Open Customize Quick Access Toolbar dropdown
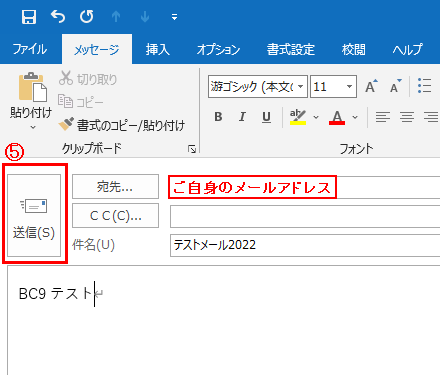 coord(174,17)
